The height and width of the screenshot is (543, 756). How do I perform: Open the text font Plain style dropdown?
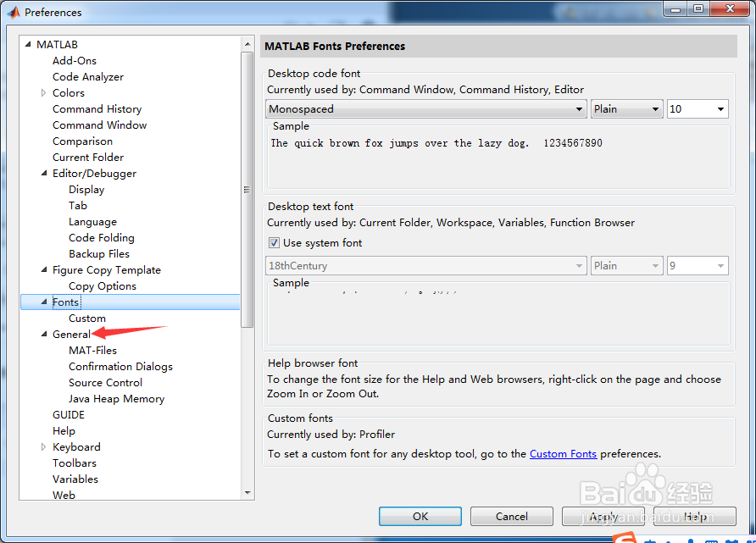click(x=625, y=265)
